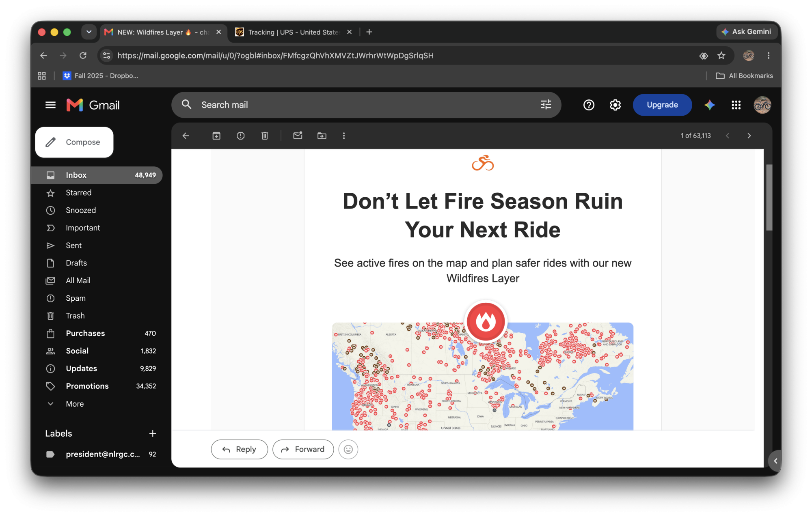Image resolution: width=812 pixels, height=517 pixels.
Task: Open the Gmail Gemini sparkle icon
Action: click(709, 105)
